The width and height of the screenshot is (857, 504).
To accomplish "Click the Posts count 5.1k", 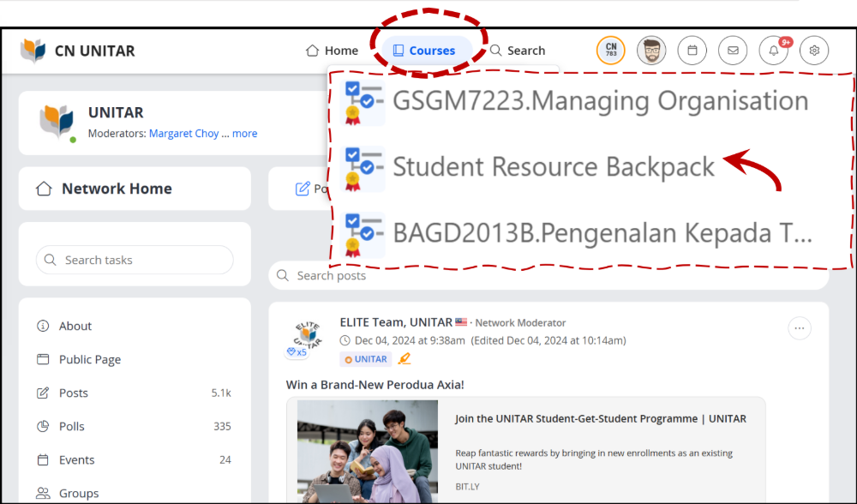I will coord(221,393).
